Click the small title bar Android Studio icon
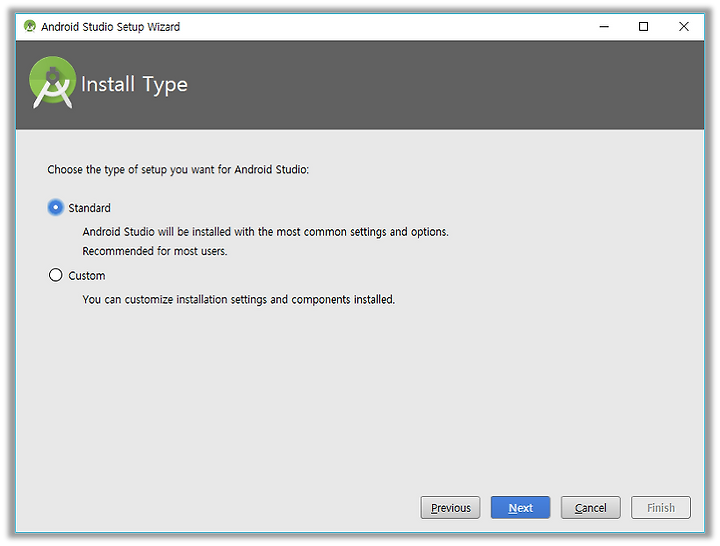 point(30,26)
